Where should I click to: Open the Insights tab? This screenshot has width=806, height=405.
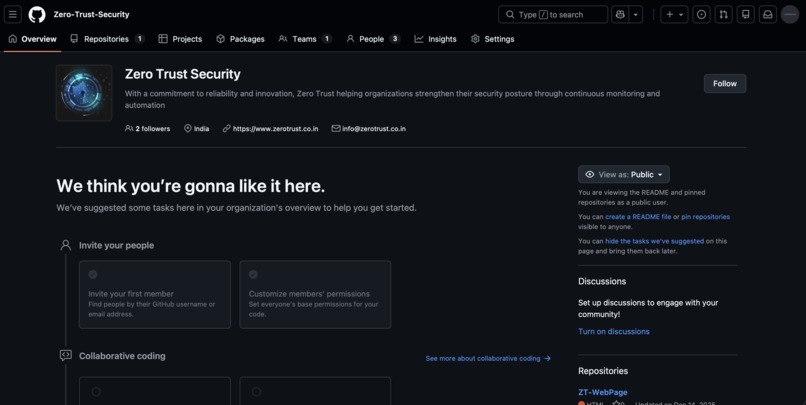click(x=435, y=39)
